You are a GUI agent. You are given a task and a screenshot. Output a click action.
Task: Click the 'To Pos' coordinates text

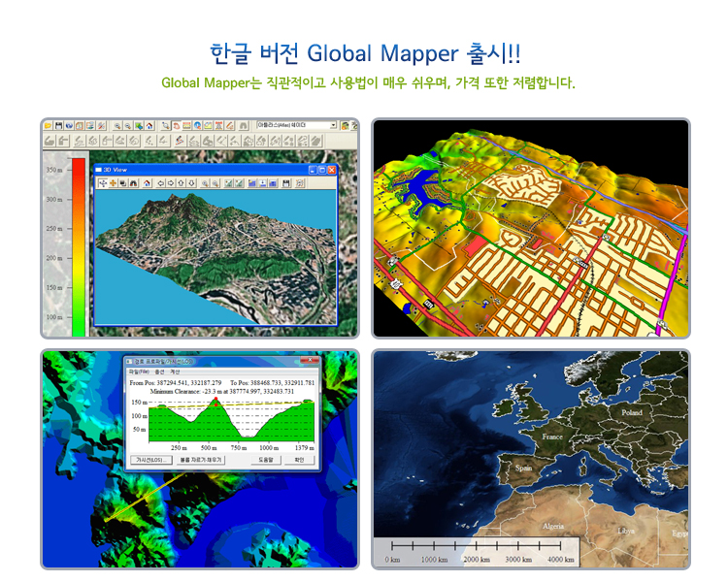tap(272, 383)
